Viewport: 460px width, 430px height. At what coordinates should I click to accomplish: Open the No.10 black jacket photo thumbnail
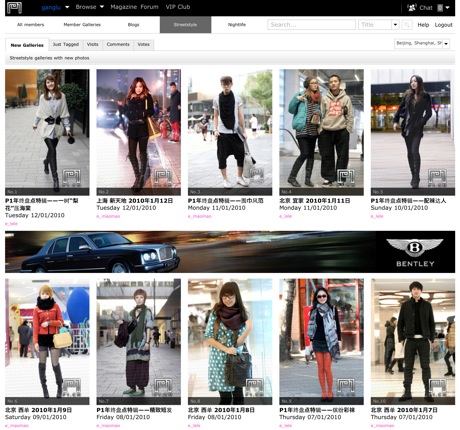(x=413, y=342)
